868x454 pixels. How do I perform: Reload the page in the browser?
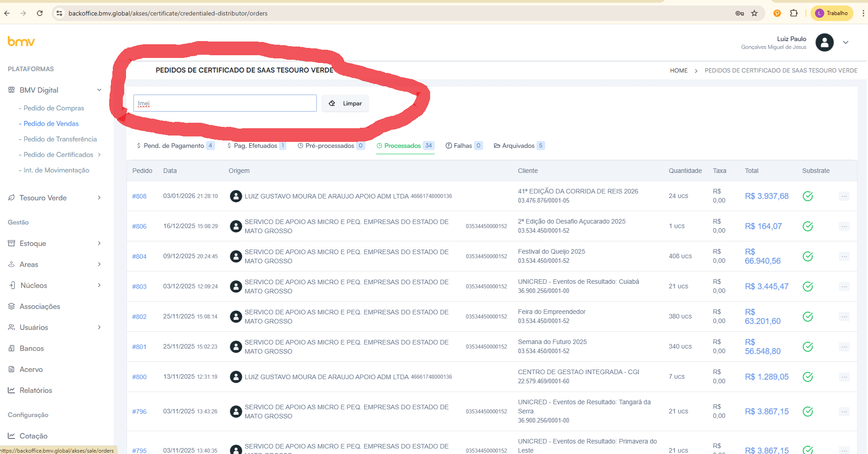coord(40,13)
